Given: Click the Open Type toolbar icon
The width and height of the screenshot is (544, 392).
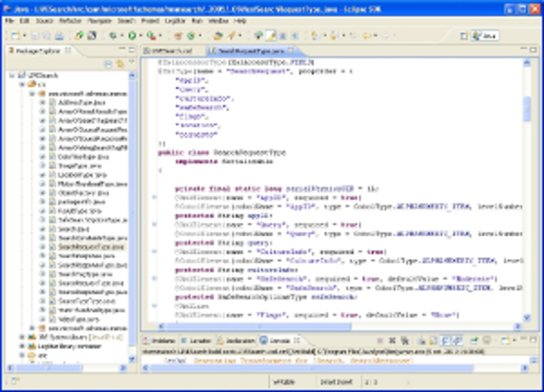Looking at the screenshot, I should pos(218,36).
